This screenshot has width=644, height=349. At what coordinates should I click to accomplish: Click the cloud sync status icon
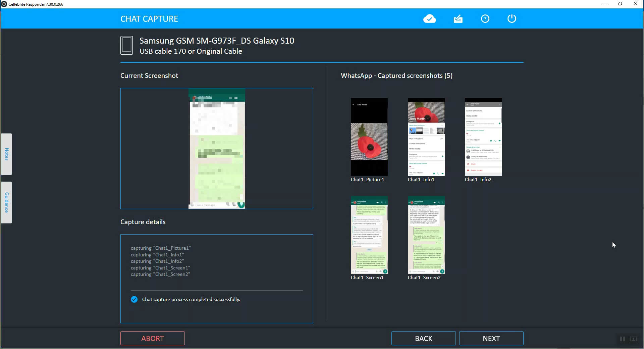pos(429,19)
